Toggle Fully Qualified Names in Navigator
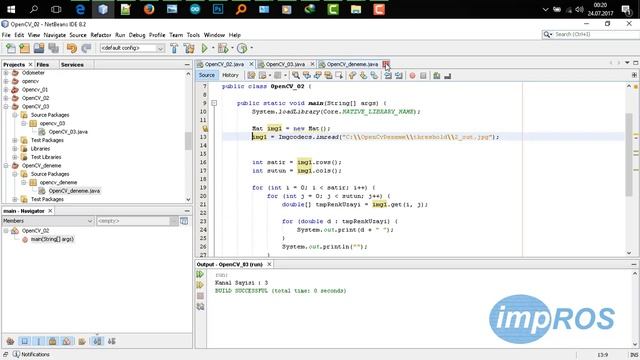 click(82, 341)
